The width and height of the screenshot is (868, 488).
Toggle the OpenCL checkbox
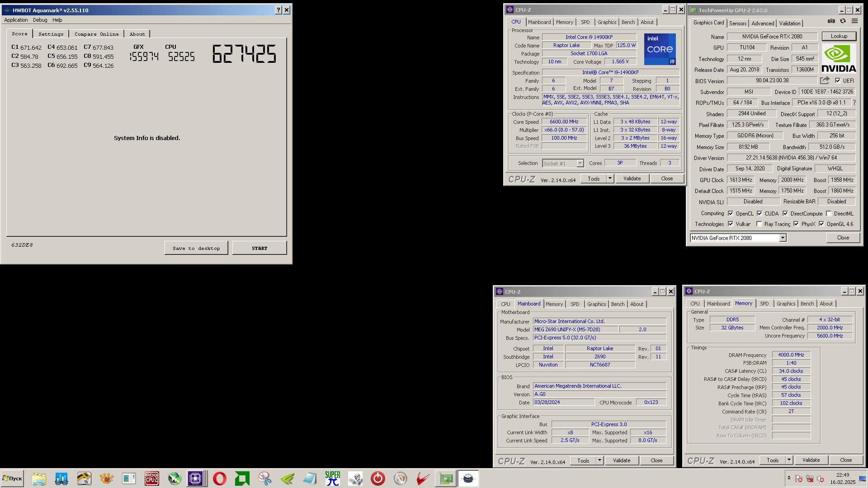731,214
